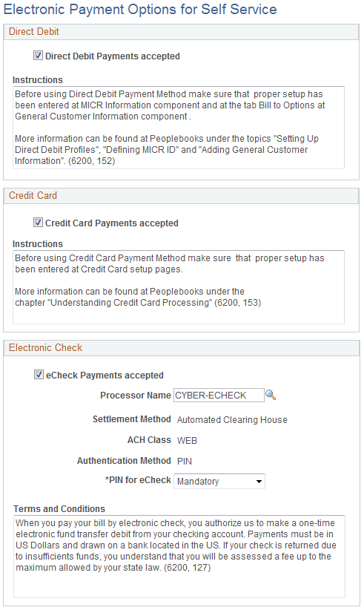Click the Terms and Conditions text area
Image resolution: width=364 pixels, height=610 pixels.
tap(179, 557)
